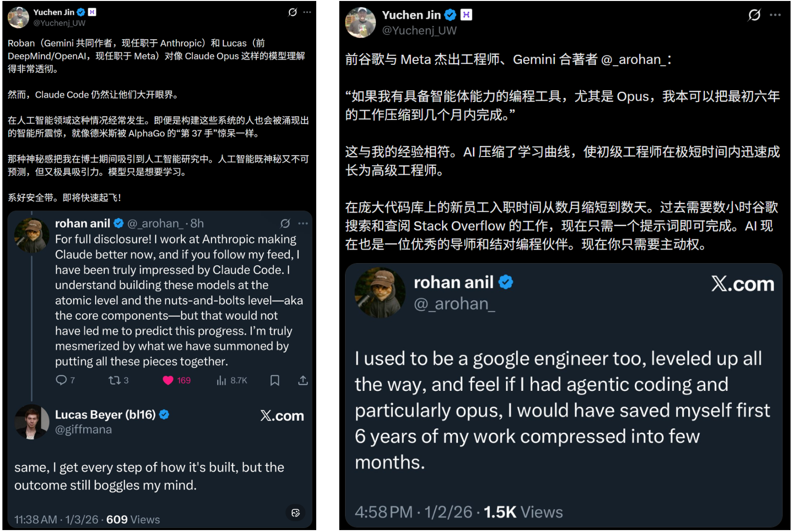
Task: Open the more options menu on the right tweet
Action: point(776,16)
